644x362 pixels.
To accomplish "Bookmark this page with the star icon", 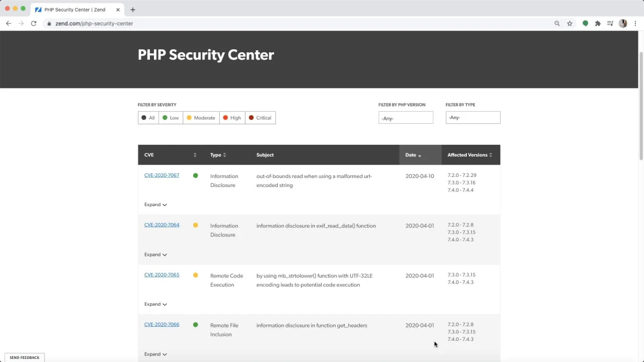I will [x=570, y=24].
